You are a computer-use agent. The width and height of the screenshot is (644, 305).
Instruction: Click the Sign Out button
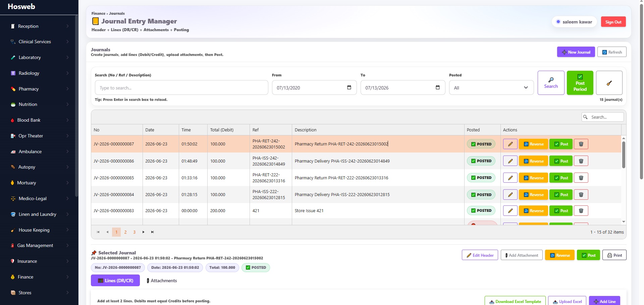click(x=613, y=22)
